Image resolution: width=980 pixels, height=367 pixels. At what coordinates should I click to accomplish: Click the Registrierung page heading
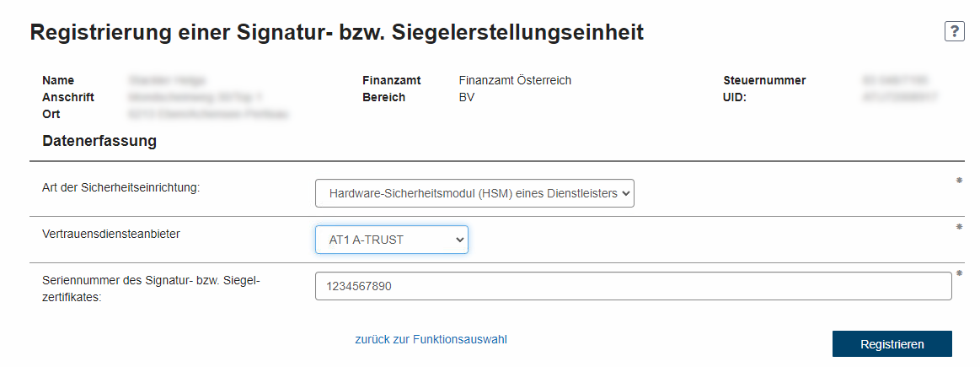336,33
